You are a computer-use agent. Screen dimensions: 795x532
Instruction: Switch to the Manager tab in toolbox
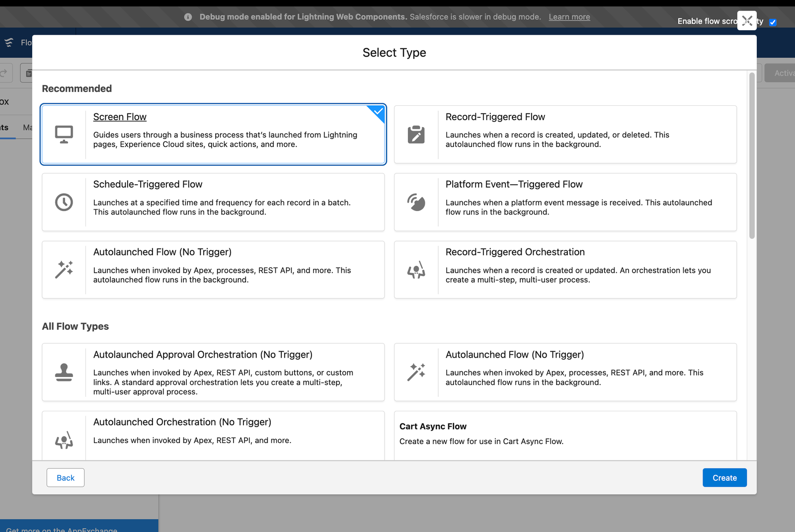[28, 127]
